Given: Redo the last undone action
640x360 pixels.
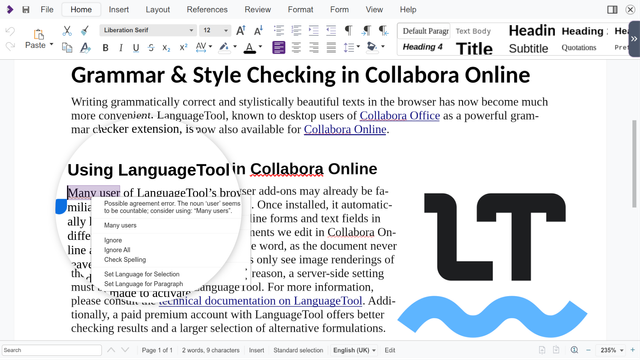Looking at the screenshot, I should click(10, 46).
